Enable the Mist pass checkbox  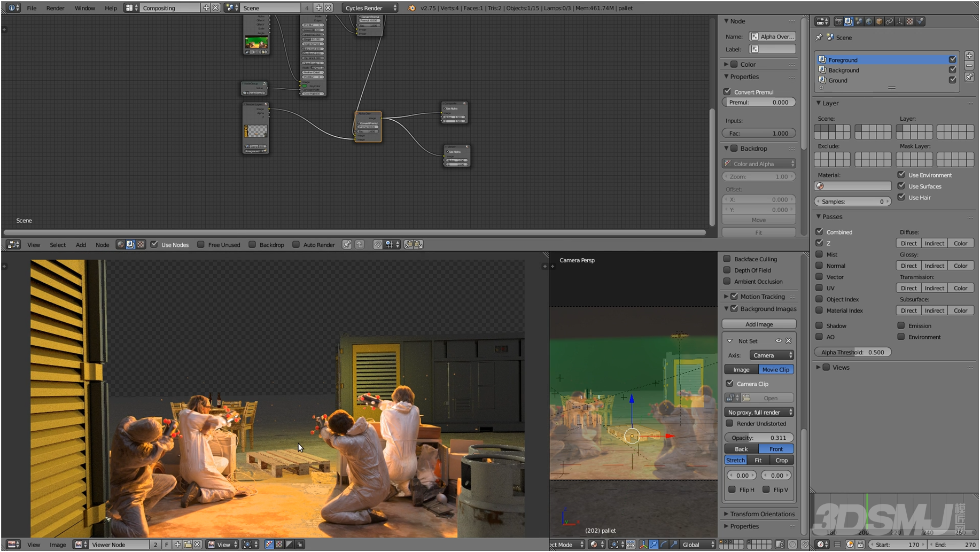point(819,254)
